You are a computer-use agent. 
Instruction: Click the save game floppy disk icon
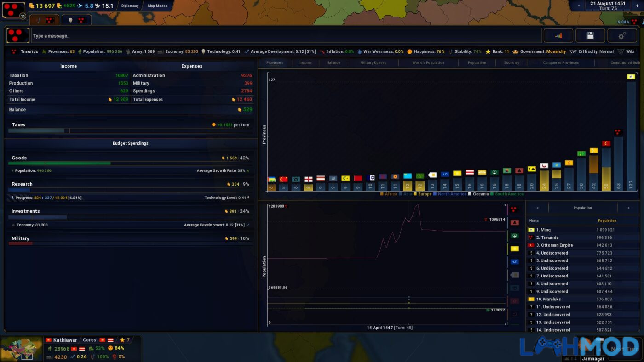coord(590,35)
